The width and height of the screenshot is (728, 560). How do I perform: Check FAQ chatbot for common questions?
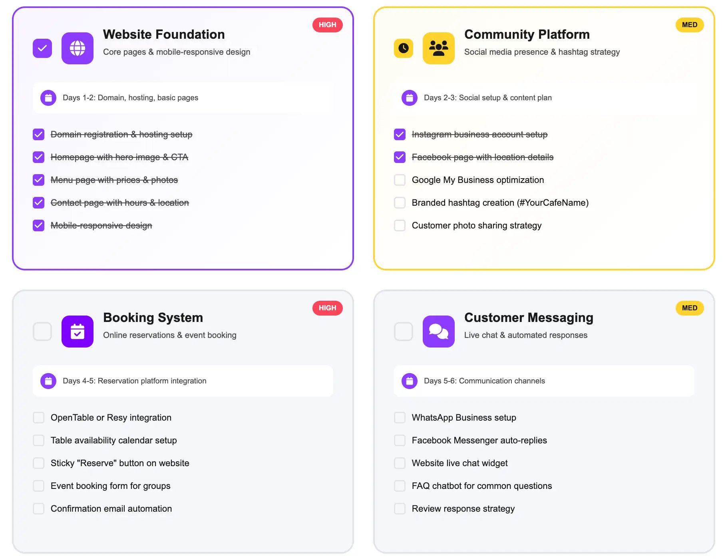pyautogui.click(x=400, y=486)
